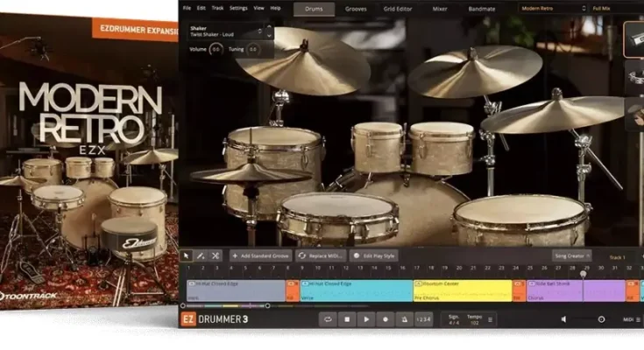Click the stop playback button
The image size is (644, 350).
(x=347, y=319)
